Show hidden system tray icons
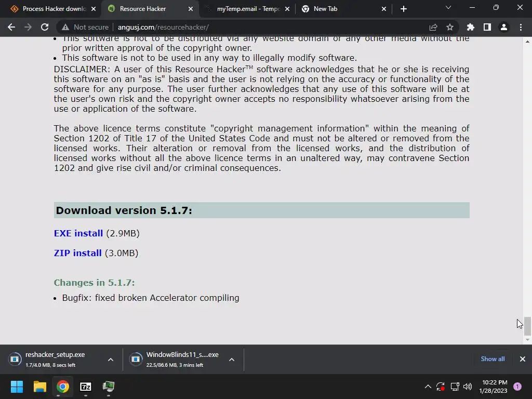Screen dimensions: 532x399 [x=428, y=387]
